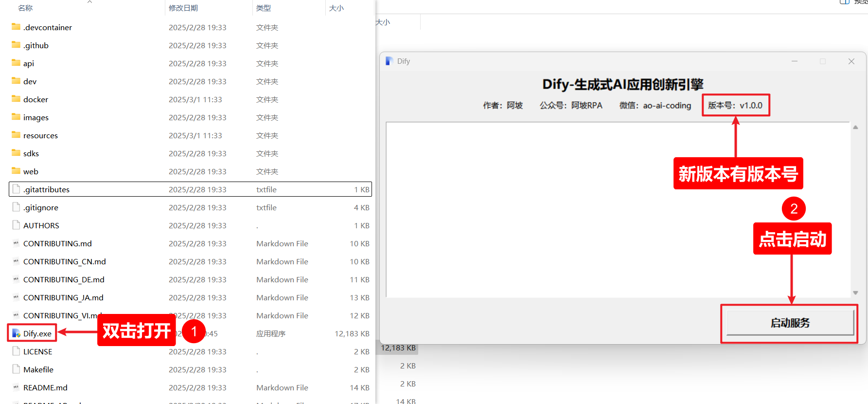
Task: Select the AUTHORS file name
Action: click(x=41, y=225)
